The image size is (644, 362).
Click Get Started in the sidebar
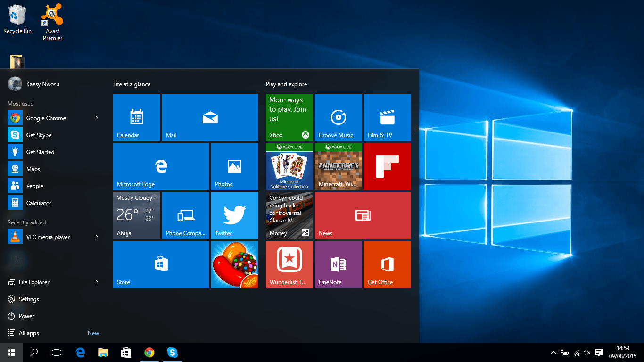pyautogui.click(x=40, y=152)
